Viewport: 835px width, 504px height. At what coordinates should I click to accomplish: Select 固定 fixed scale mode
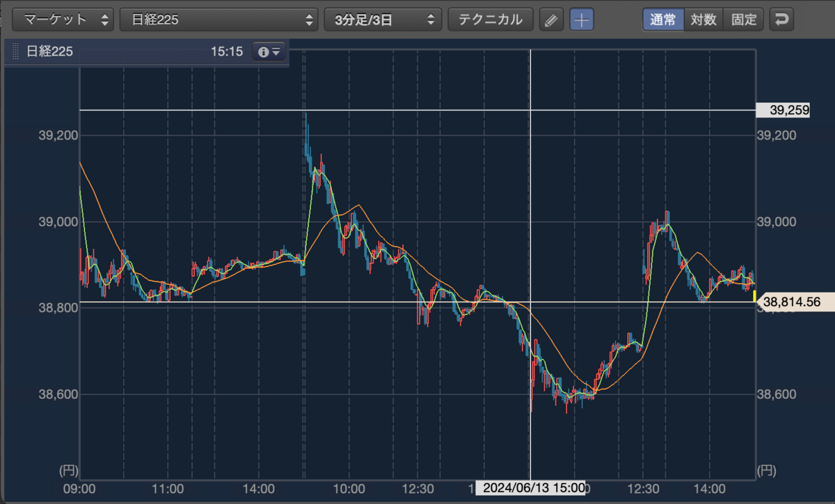744,19
